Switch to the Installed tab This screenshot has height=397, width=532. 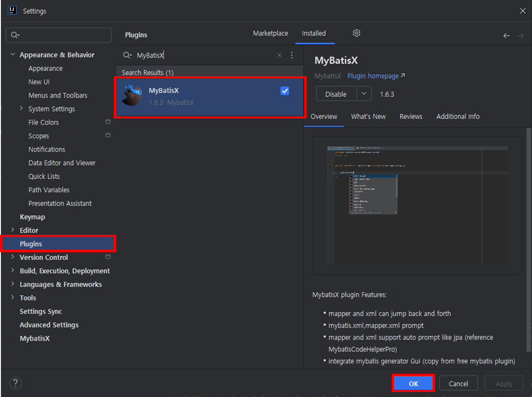point(314,33)
